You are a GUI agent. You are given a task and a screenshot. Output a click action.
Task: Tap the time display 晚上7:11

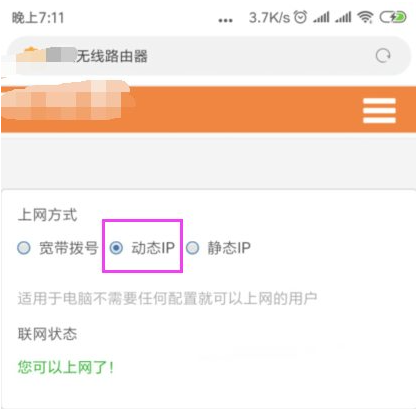(38, 18)
